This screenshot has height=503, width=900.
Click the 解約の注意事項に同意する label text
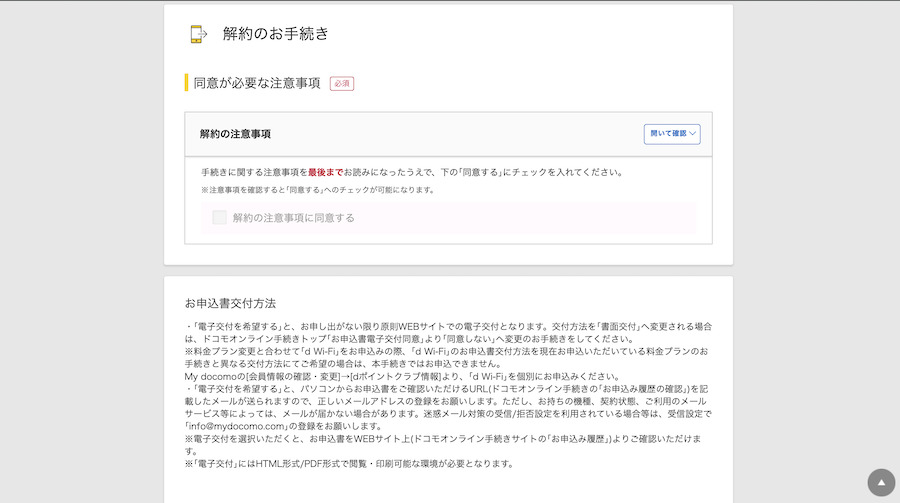click(x=293, y=217)
